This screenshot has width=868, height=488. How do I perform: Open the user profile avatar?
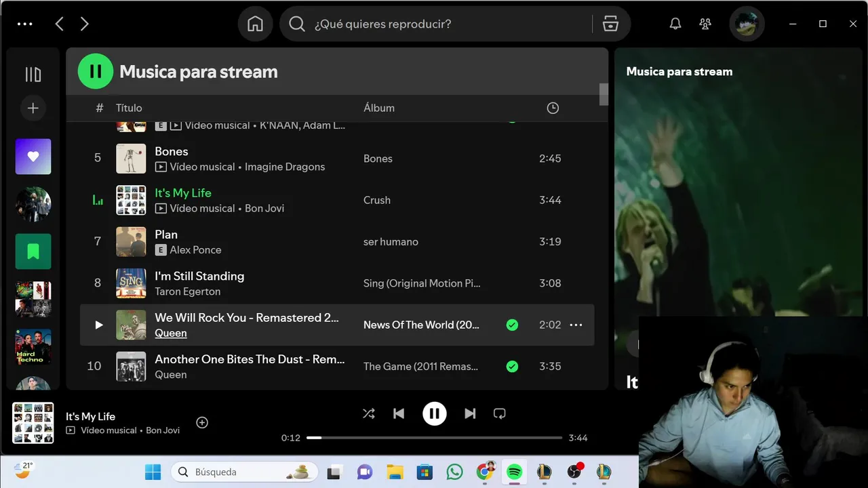tap(747, 24)
